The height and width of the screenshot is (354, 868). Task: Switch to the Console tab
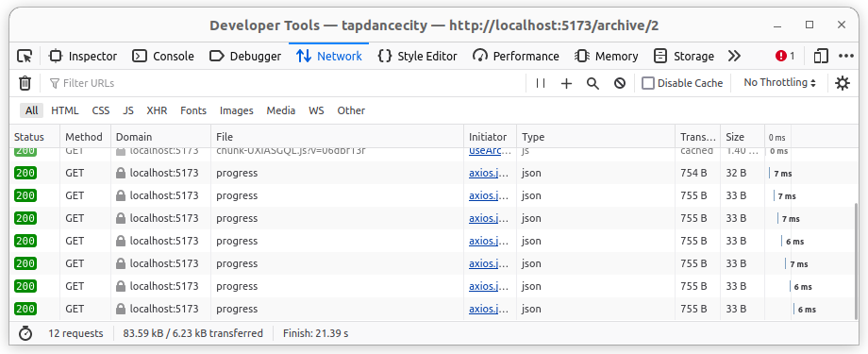point(163,56)
